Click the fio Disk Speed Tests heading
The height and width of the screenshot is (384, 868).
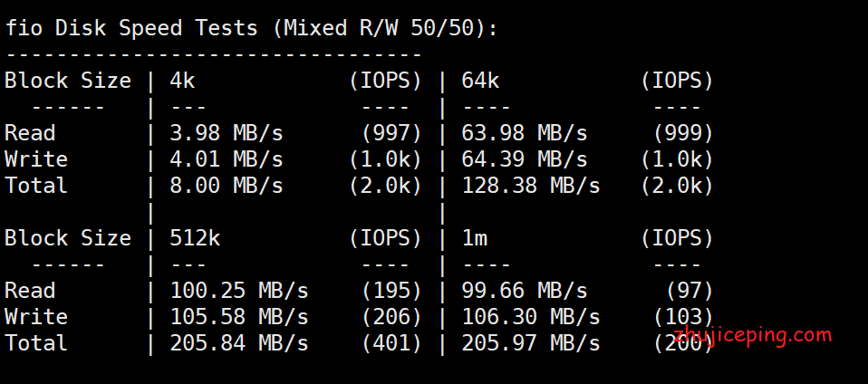click(251, 28)
